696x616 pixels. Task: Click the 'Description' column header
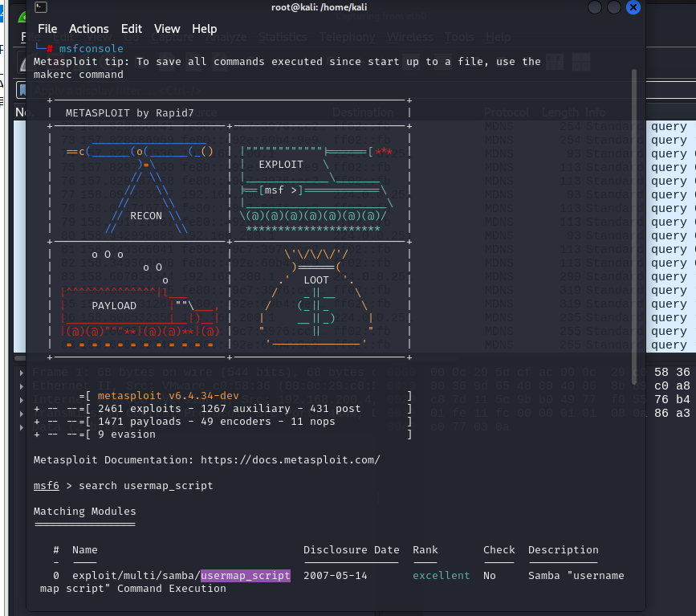coord(564,550)
